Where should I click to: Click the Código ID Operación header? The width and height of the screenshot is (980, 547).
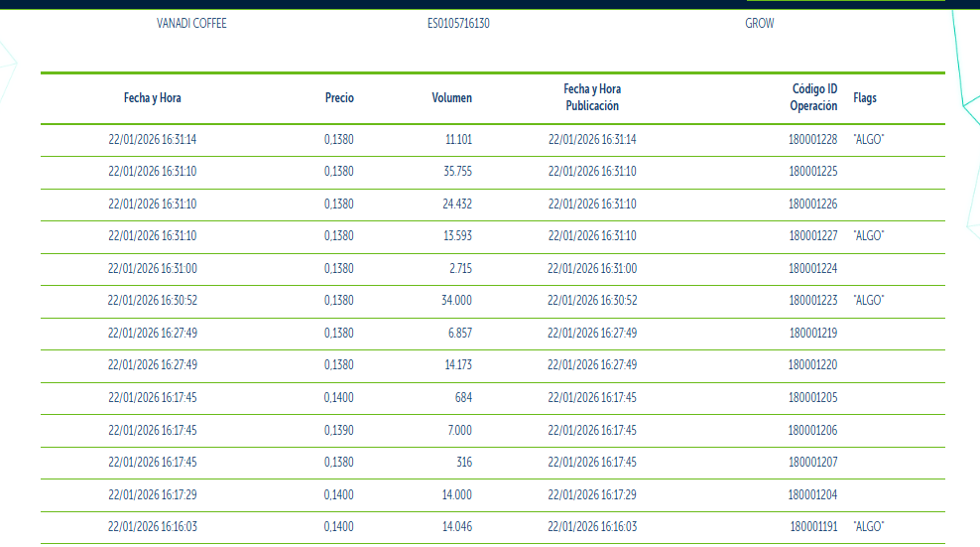click(813, 97)
